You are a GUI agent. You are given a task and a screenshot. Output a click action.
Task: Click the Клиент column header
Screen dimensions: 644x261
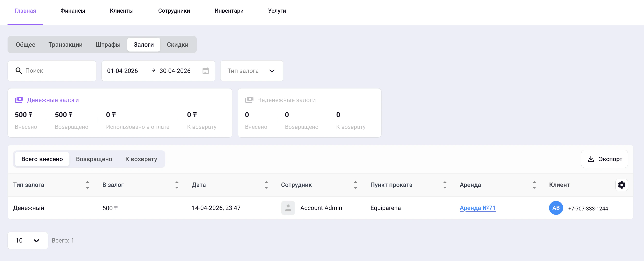click(x=559, y=185)
